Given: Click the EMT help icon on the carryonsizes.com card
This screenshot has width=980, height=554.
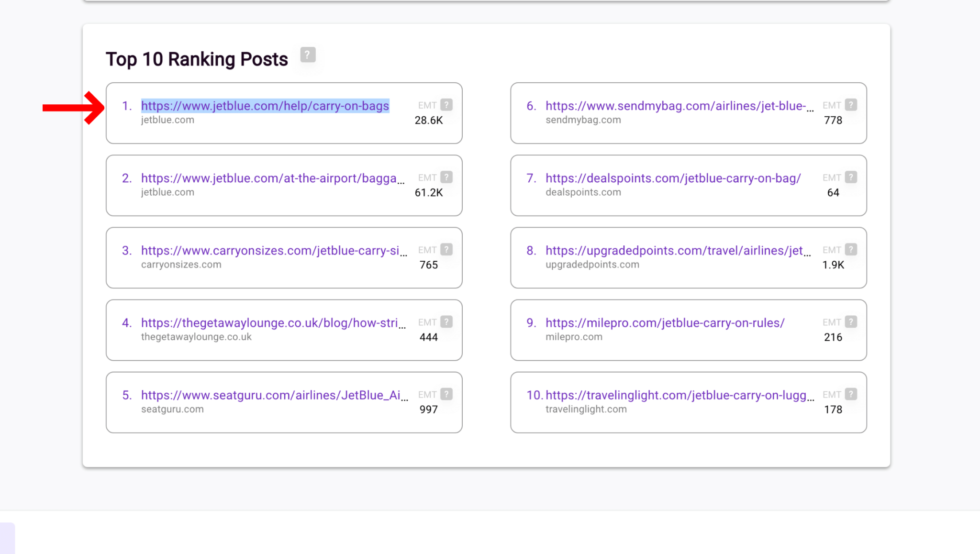Looking at the screenshot, I should pyautogui.click(x=446, y=249).
